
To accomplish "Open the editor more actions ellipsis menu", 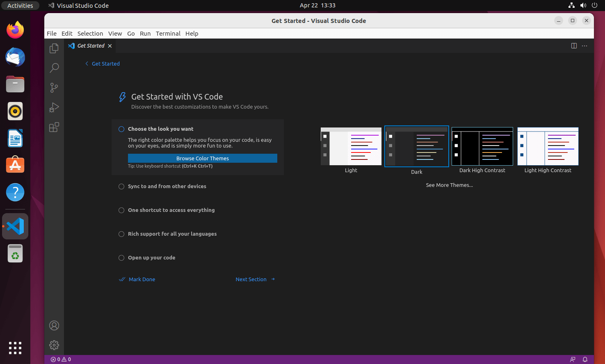I will click(x=584, y=45).
